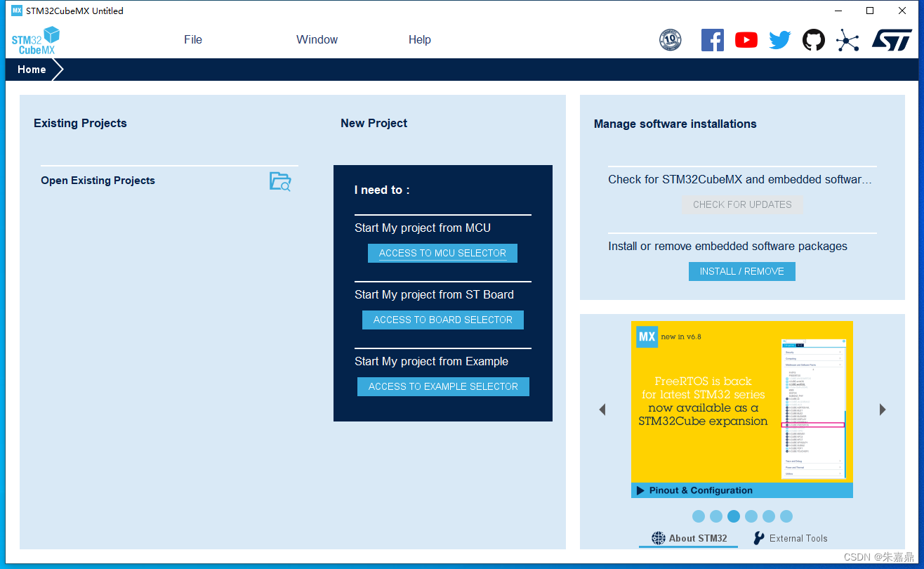This screenshot has width=924, height=569.
Task: Select the third carousel dot
Action: [x=734, y=516]
